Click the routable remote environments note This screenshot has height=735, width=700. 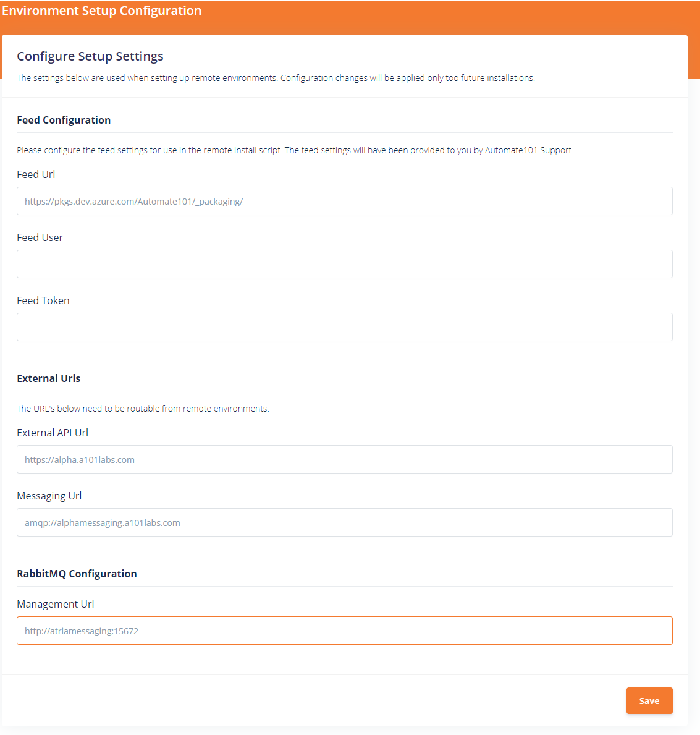pyautogui.click(x=143, y=409)
